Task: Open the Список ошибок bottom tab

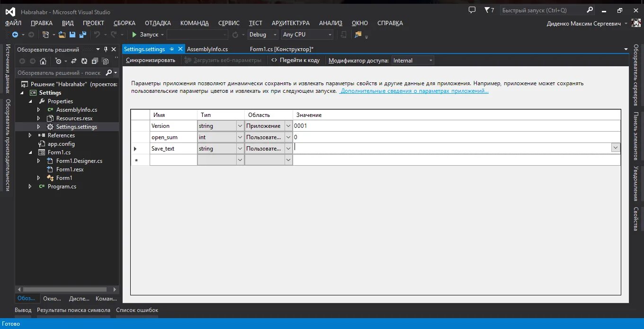Action: pyautogui.click(x=137, y=310)
